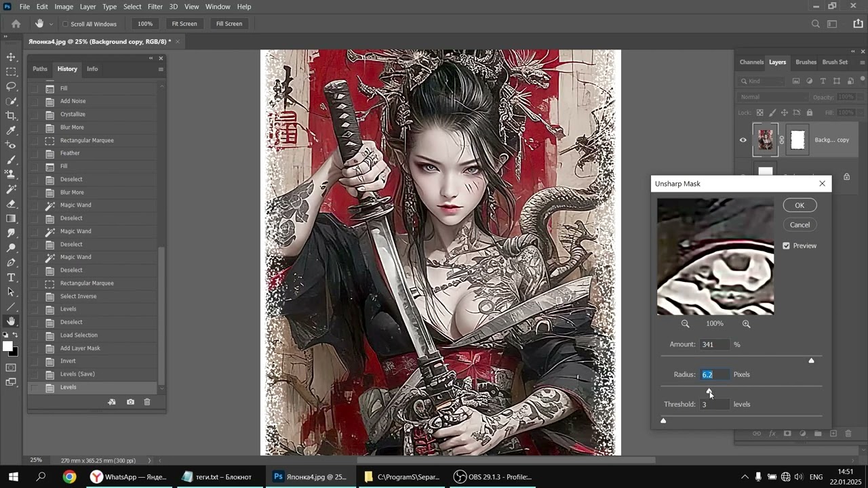Image resolution: width=868 pixels, height=488 pixels.
Task: Toggle history brush source for Levels state
Action: pos(35,387)
